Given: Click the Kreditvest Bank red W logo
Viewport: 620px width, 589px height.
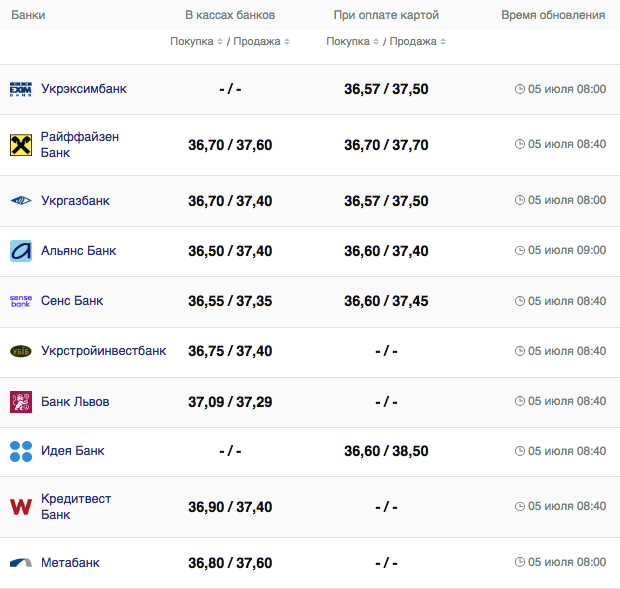Looking at the screenshot, I should [x=21, y=506].
